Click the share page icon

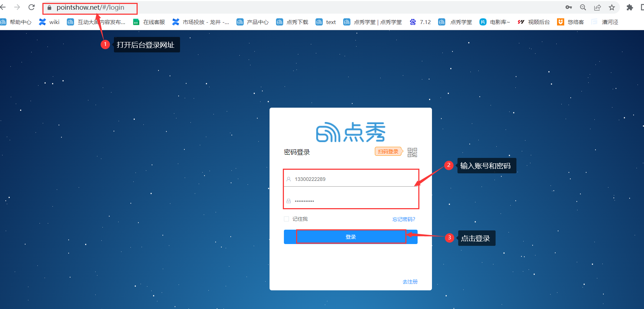pos(597,7)
